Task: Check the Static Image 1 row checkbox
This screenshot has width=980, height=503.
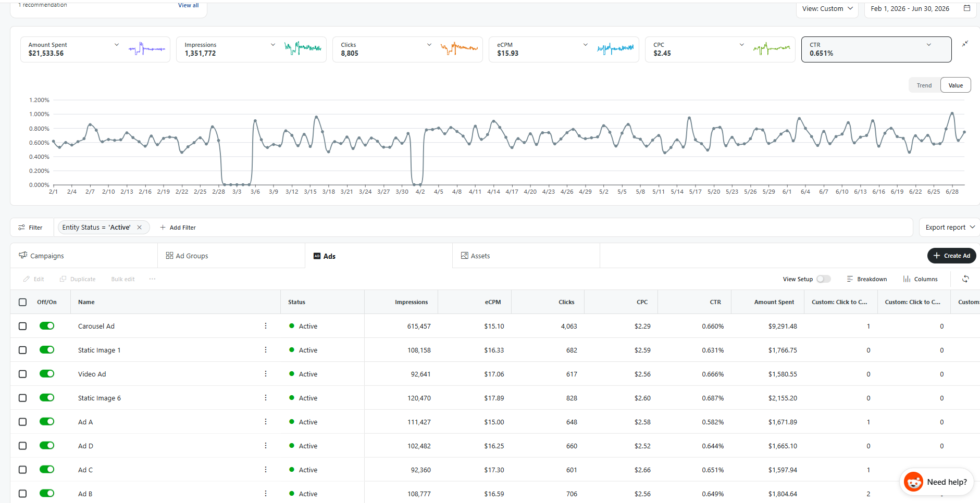Action: click(x=22, y=350)
